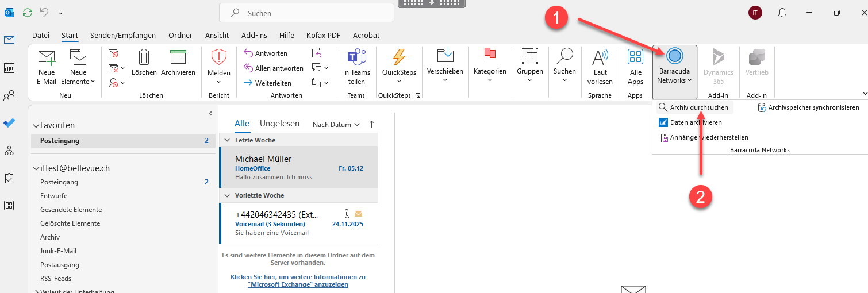This screenshot has width=868, height=293.
Task: Click Archivspeicher synchronisieren
Action: click(x=808, y=107)
